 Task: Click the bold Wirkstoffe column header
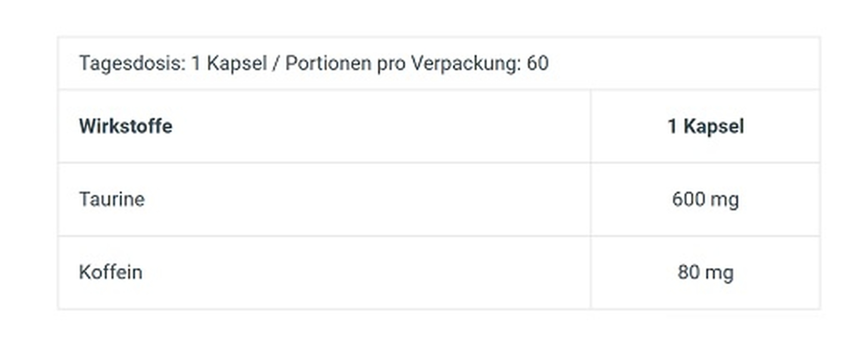pyautogui.click(x=126, y=126)
